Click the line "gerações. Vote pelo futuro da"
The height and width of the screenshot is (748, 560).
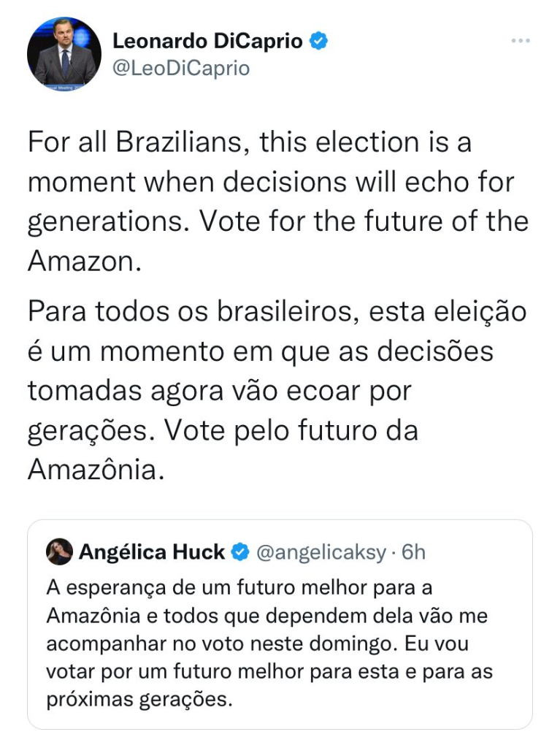(223, 431)
